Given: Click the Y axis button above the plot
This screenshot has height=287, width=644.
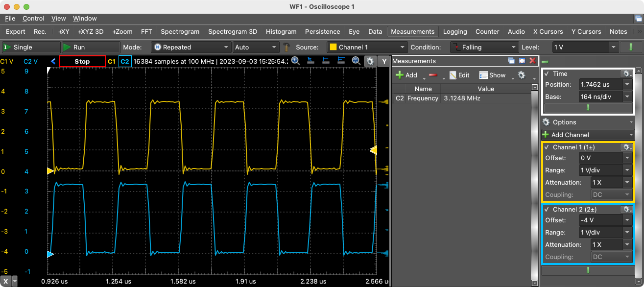Looking at the screenshot, I should [x=384, y=61].
